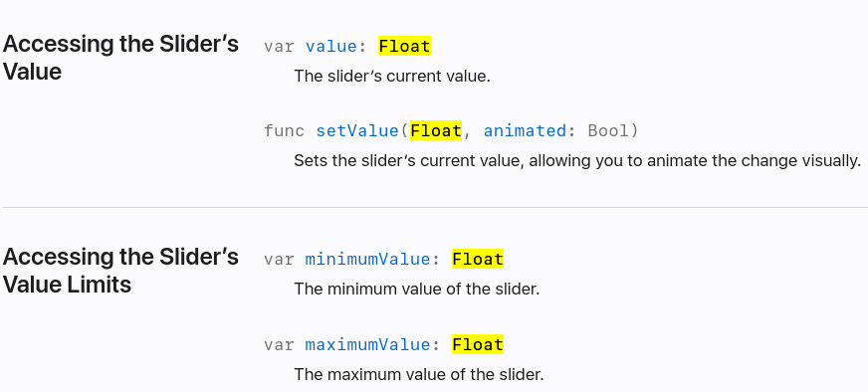The width and height of the screenshot is (868, 392).
Task: Click highlighted Float after maximumValue
Action: pyautogui.click(x=478, y=345)
